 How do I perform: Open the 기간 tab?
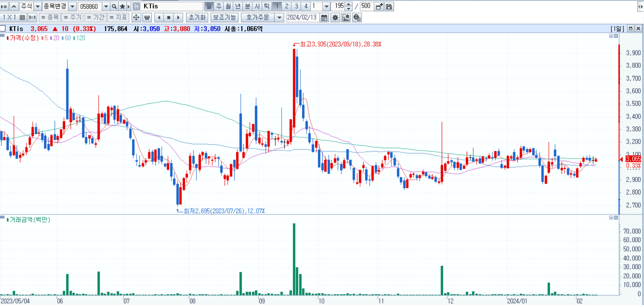[96, 17]
